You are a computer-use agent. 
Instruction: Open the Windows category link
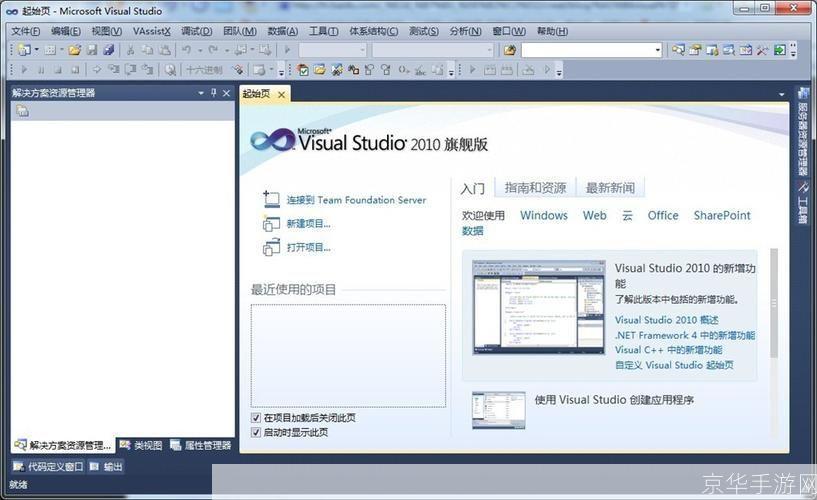click(544, 215)
